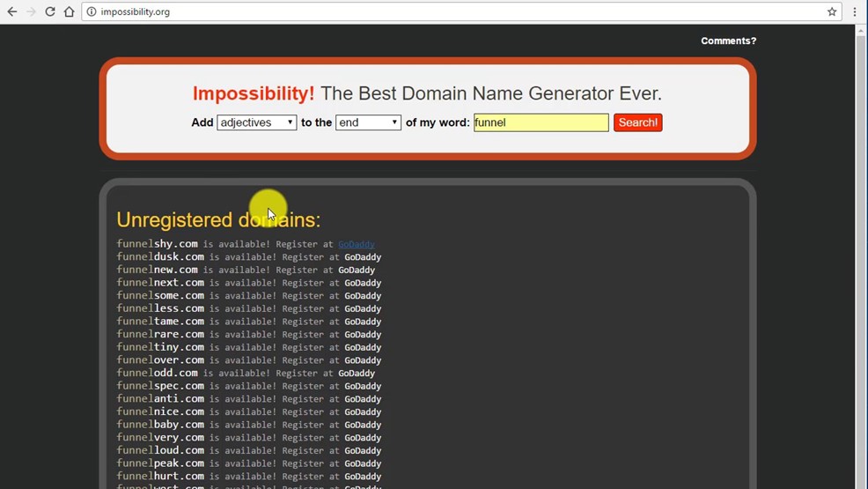Open GoDaddy link for funnelhurt.com
868x489 pixels.
pyautogui.click(x=363, y=477)
